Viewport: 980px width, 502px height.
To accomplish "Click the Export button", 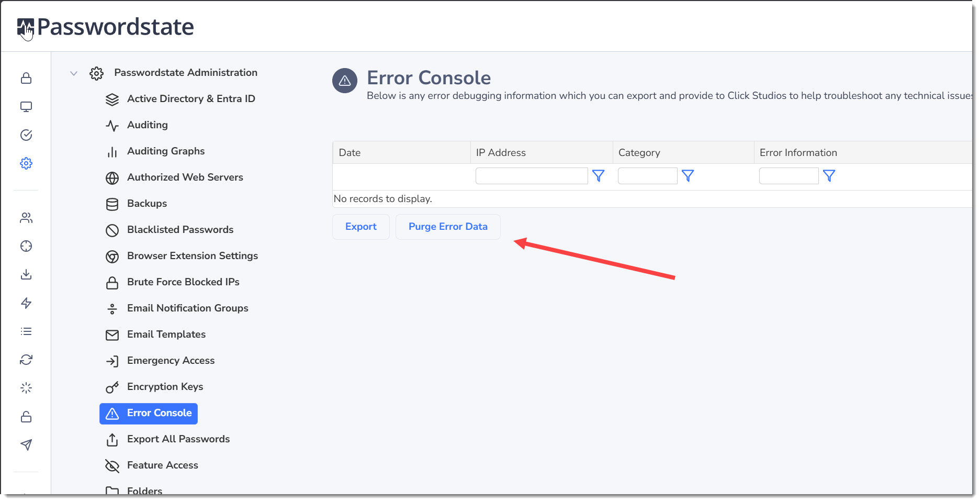I will (361, 227).
